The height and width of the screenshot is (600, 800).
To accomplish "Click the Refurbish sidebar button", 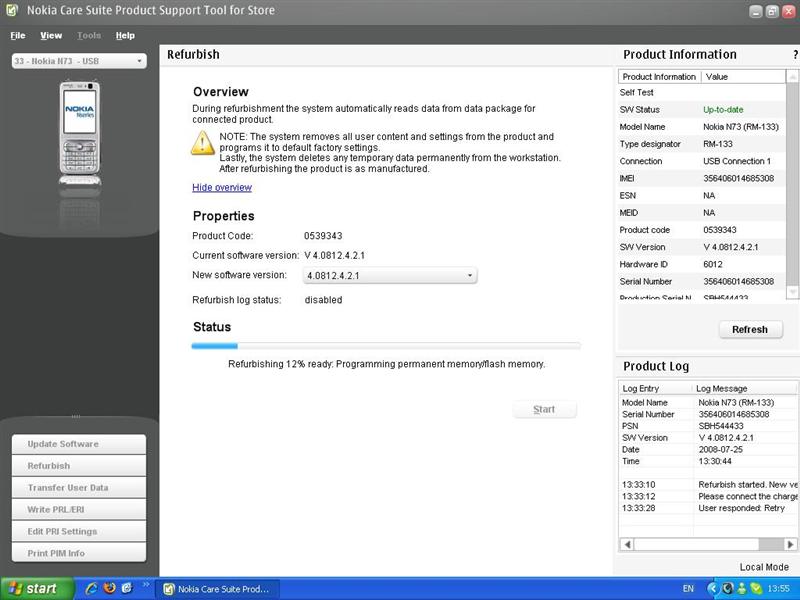I will pos(79,466).
